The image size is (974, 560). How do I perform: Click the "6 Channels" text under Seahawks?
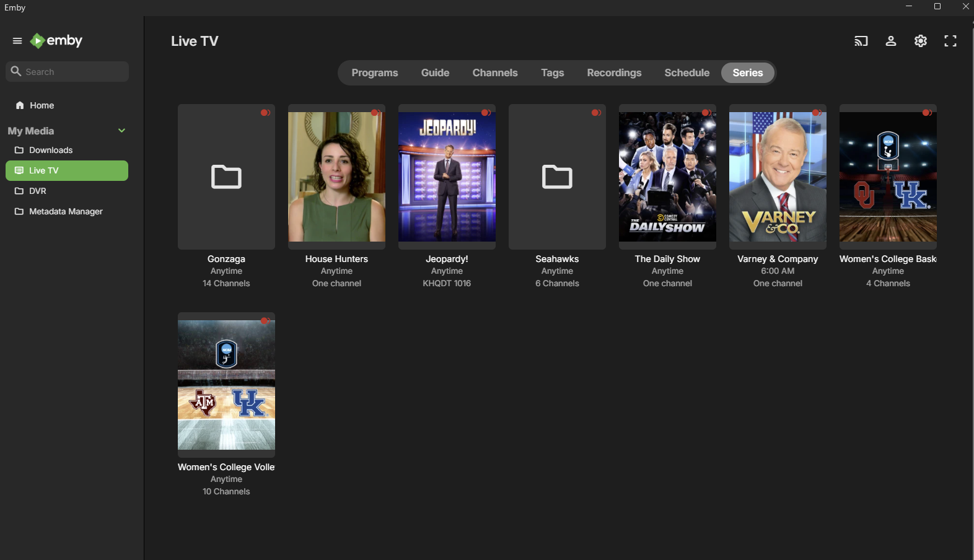click(x=557, y=283)
